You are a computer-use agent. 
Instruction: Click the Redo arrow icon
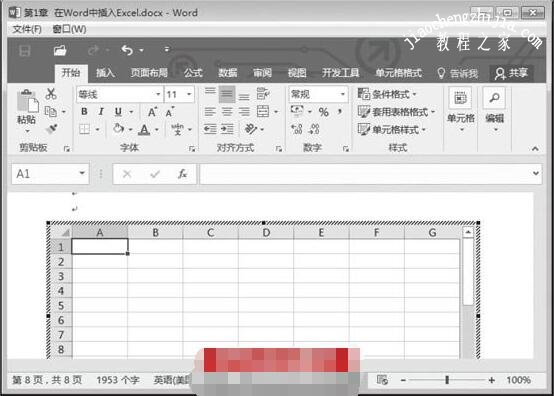(x=94, y=51)
